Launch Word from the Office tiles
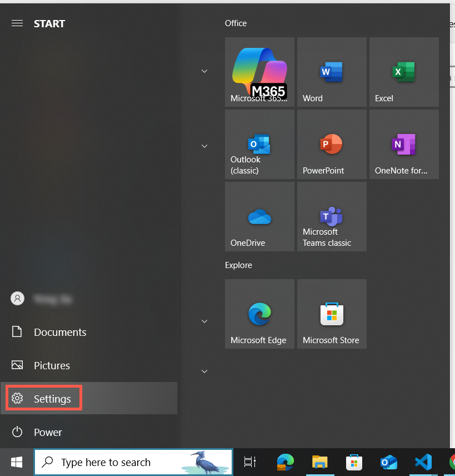 tap(332, 72)
